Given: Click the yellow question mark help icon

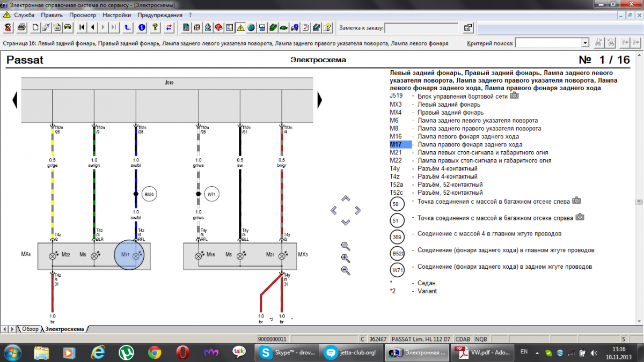Looking at the screenshot, I should 155,27.
